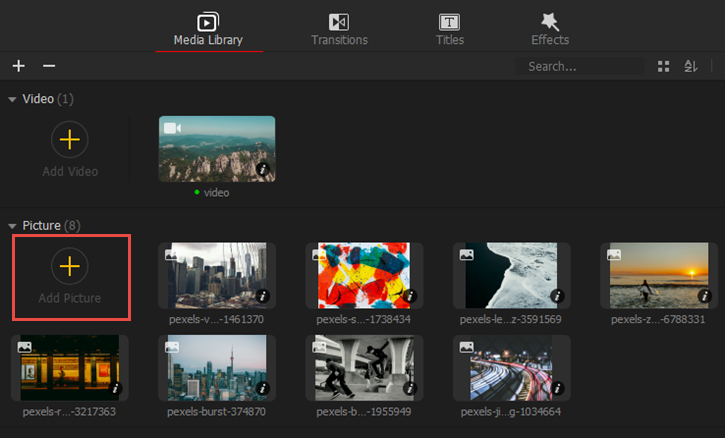Click the 'pexels-z...-6788331' file name

(x=658, y=320)
